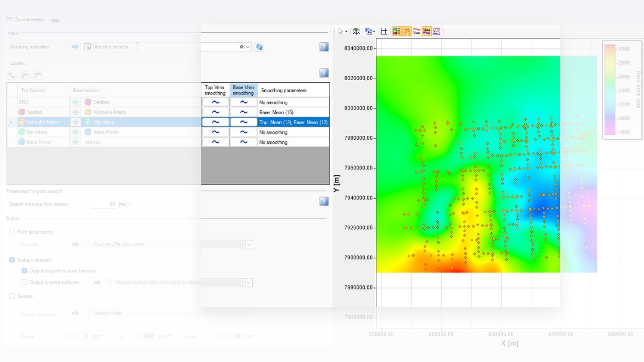644x362 pixels.
Task: Click the Smoothing parameters column header
Action: click(294, 90)
